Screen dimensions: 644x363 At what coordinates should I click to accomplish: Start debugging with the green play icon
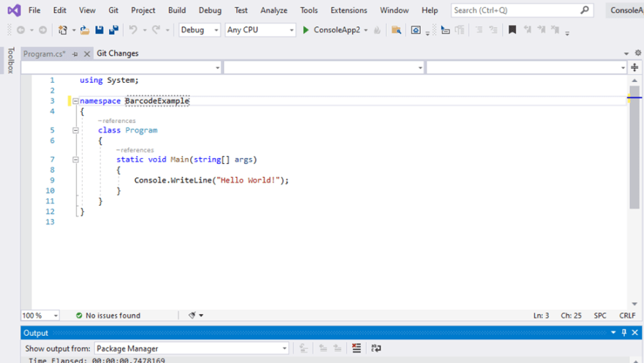(x=306, y=30)
